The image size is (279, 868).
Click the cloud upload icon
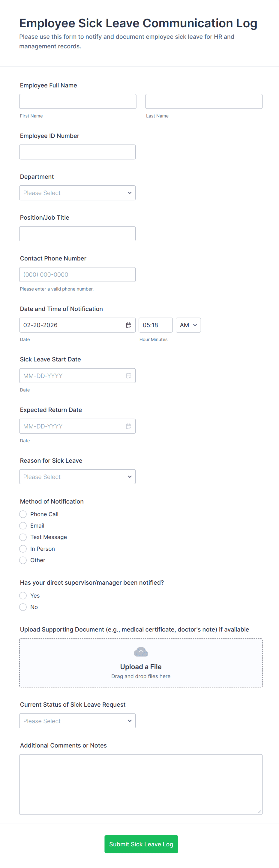pos(141,652)
